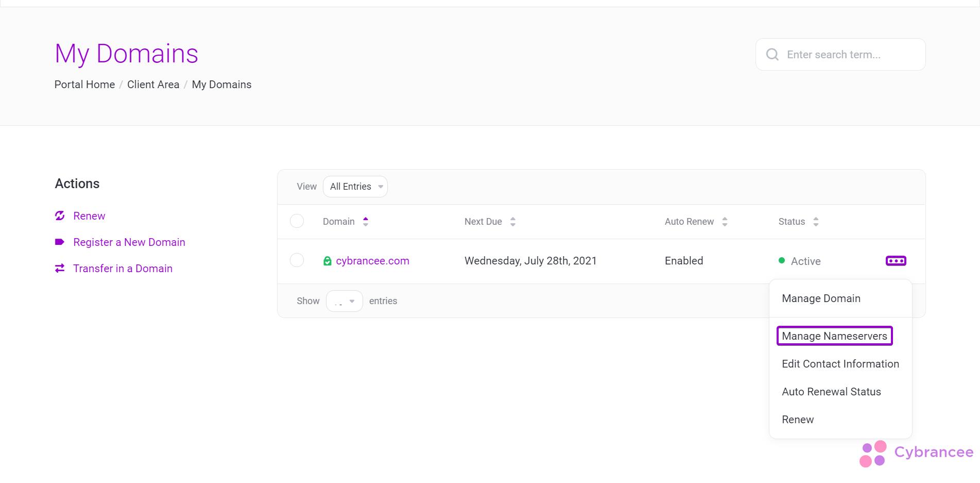Toggle the select-all checkbox in table header

(297, 221)
